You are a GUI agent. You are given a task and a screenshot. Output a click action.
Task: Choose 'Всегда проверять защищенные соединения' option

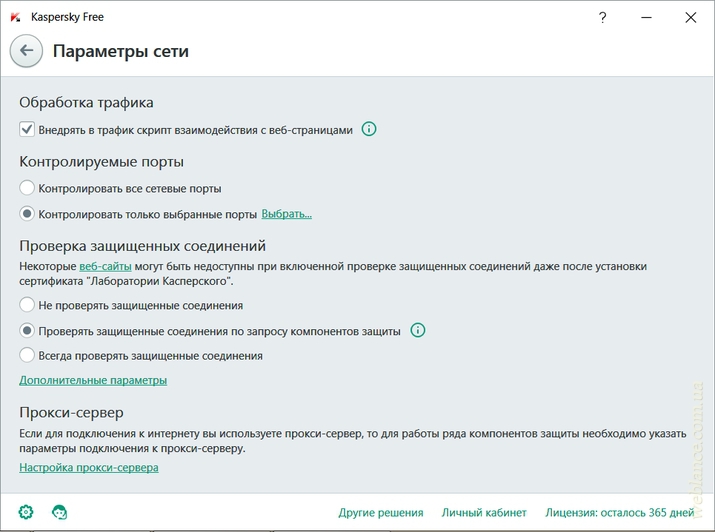[27, 355]
